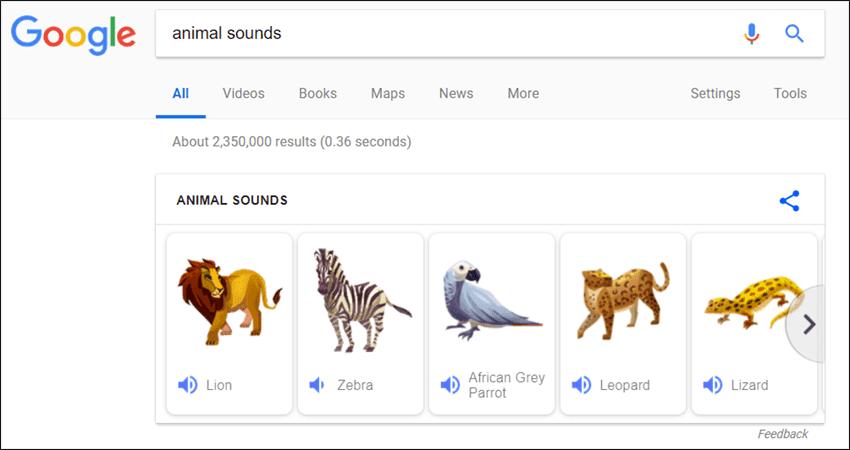Viewport: 850px width, 450px height.
Task: Open the Tools options
Action: (790, 94)
